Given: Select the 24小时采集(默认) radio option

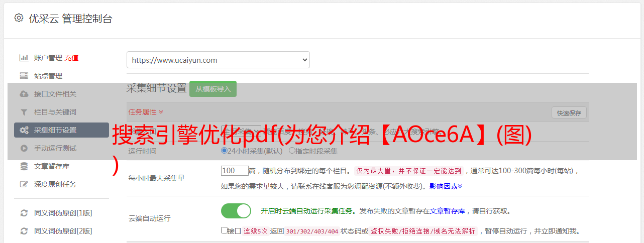Looking at the screenshot, I should 225,151.
